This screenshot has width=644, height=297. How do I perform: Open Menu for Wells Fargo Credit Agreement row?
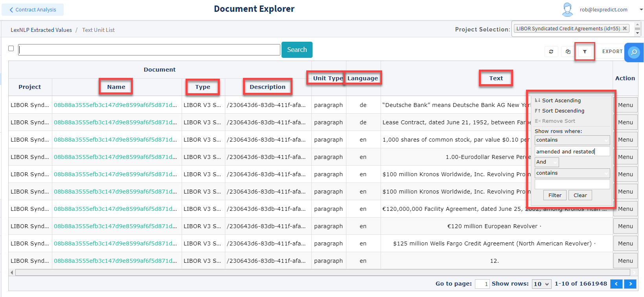[x=625, y=244]
